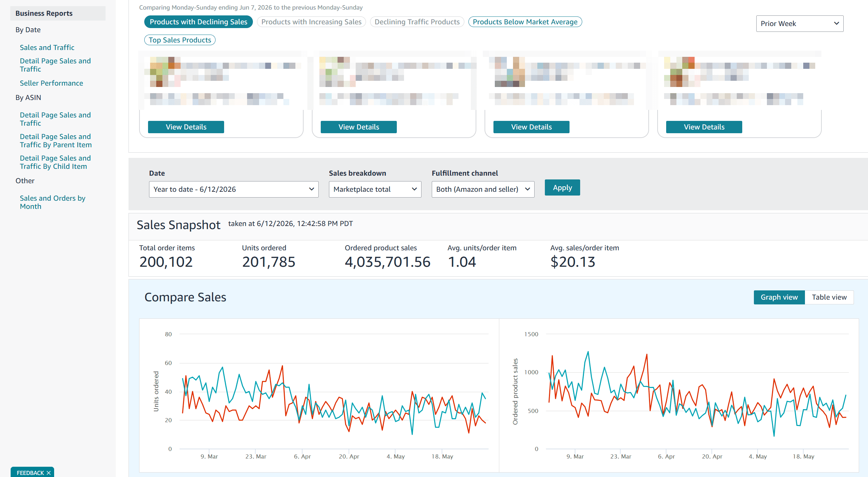Click the Units ordered chart area
Image resolution: width=868 pixels, height=477 pixels.
point(334,391)
